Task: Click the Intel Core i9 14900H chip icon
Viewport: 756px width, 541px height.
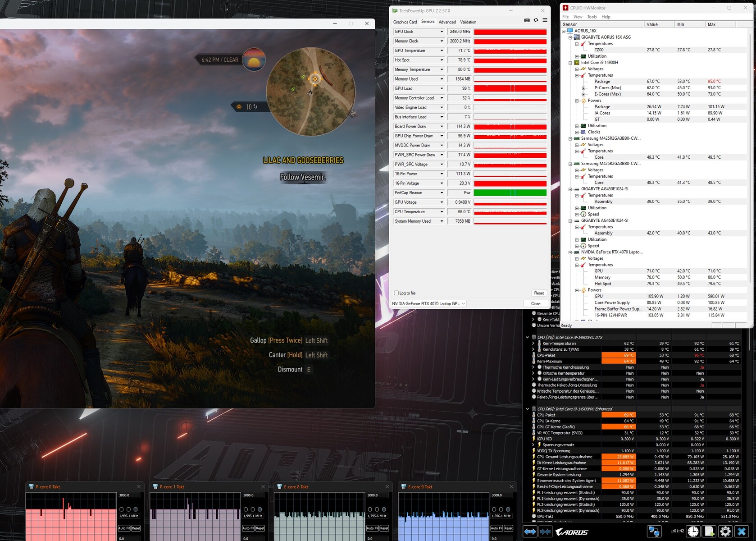Action: coord(577,63)
